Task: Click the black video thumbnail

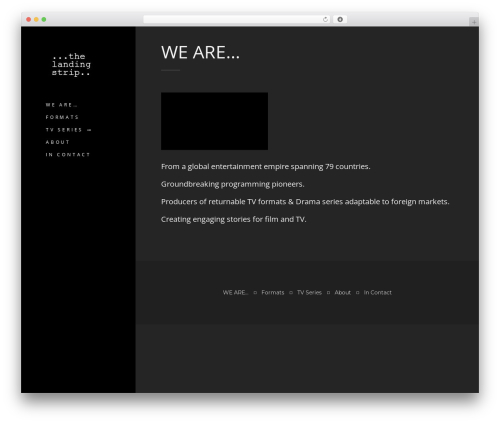Action: pos(214,121)
